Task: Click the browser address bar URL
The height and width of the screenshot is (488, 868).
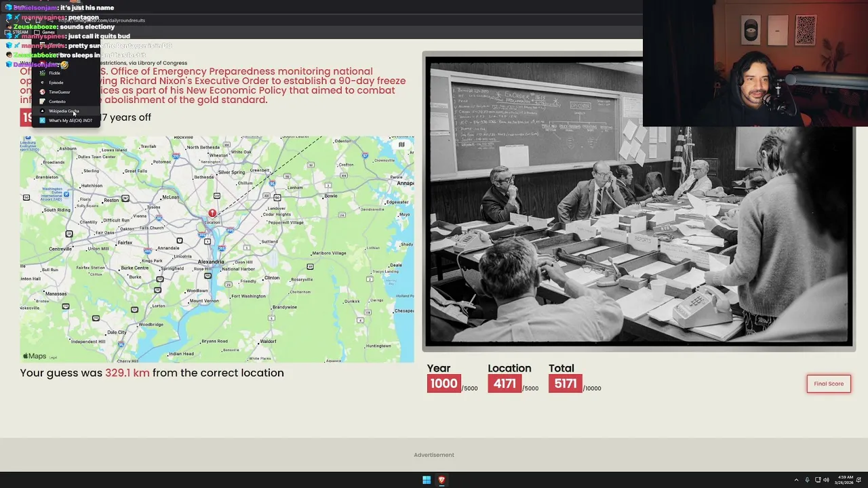Action: [x=102, y=20]
